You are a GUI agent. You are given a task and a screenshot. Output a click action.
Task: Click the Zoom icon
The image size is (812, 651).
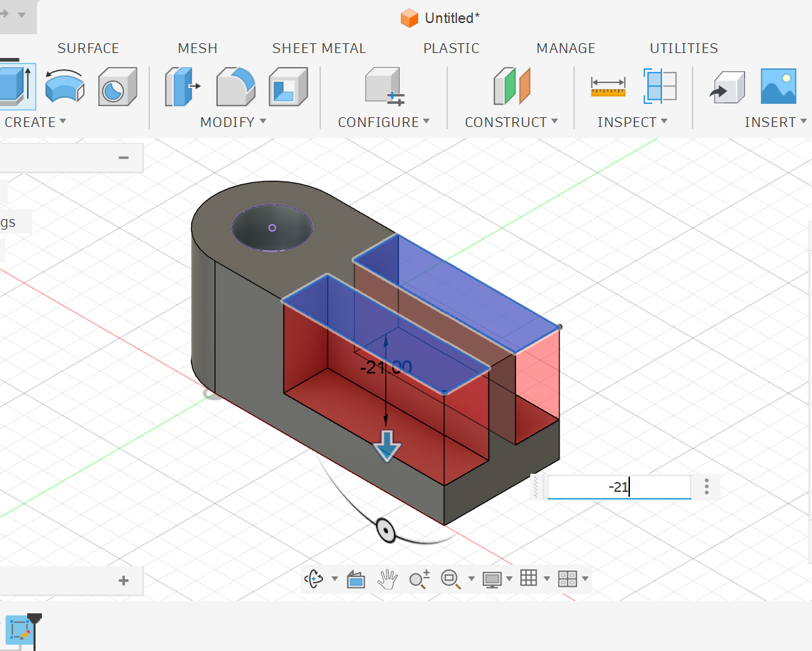[x=419, y=579]
